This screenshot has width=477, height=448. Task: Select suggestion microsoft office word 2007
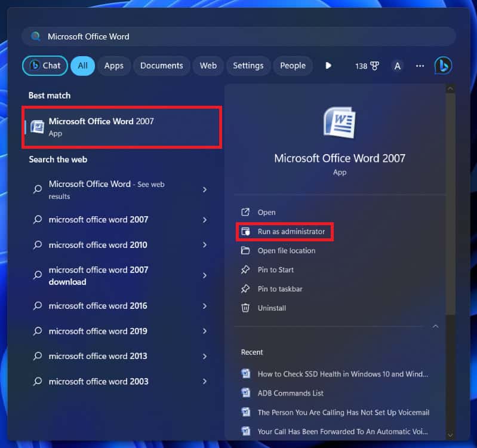coord(99,220)
